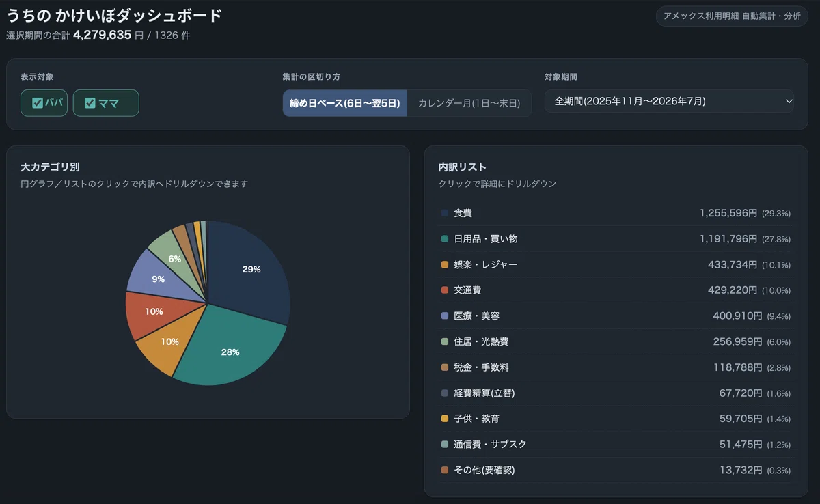
Task: Drill down into 日用品・買い物 row
Action: click(x=616, y=239)
